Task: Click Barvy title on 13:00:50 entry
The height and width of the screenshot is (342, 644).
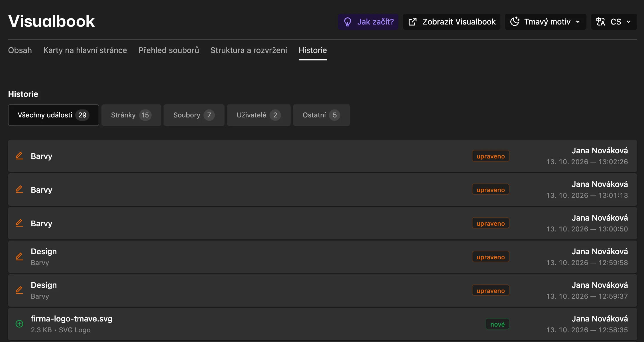Action: point(42,223)
